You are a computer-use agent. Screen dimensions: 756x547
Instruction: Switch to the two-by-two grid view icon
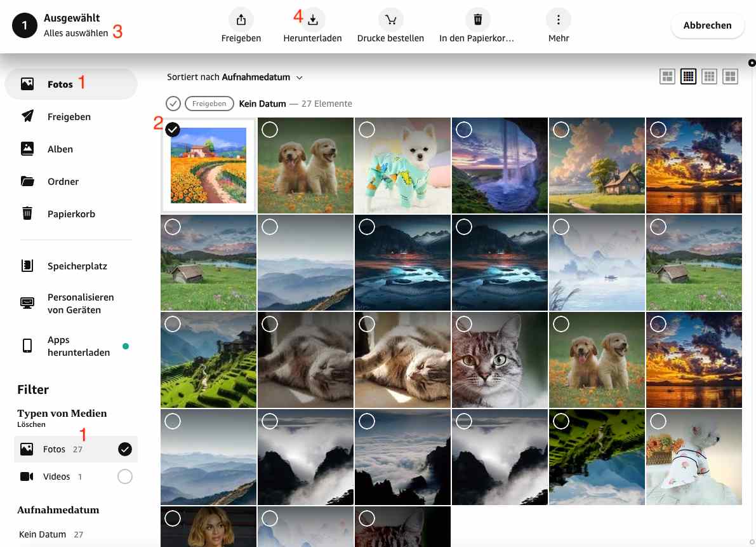click(731, 76)
